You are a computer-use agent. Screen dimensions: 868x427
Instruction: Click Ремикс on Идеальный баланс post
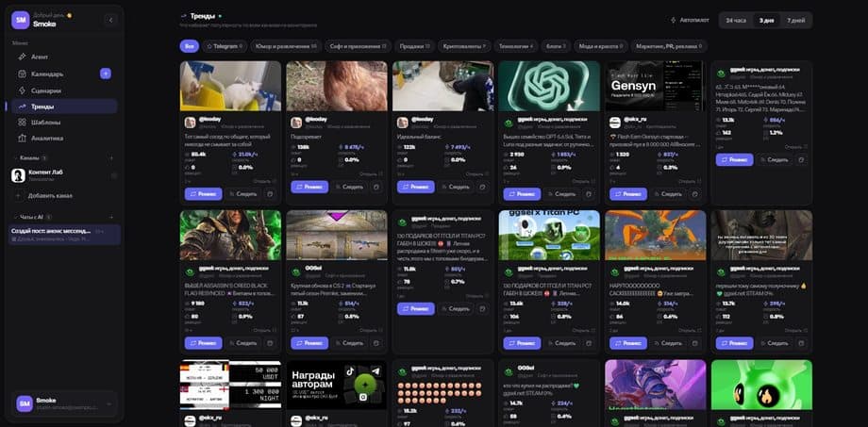(416, 187)
